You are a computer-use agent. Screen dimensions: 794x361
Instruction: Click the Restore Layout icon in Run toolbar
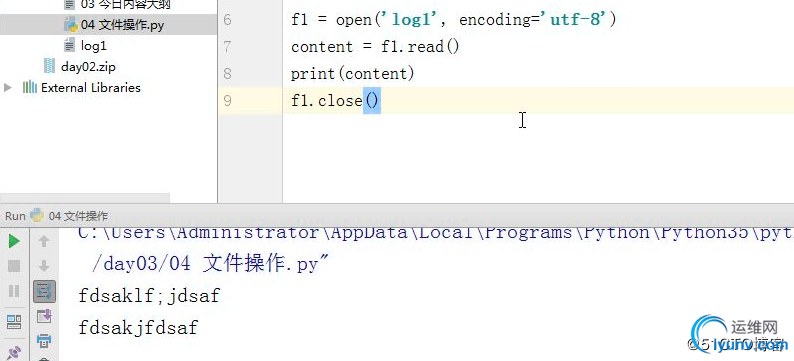coord(14,321)
